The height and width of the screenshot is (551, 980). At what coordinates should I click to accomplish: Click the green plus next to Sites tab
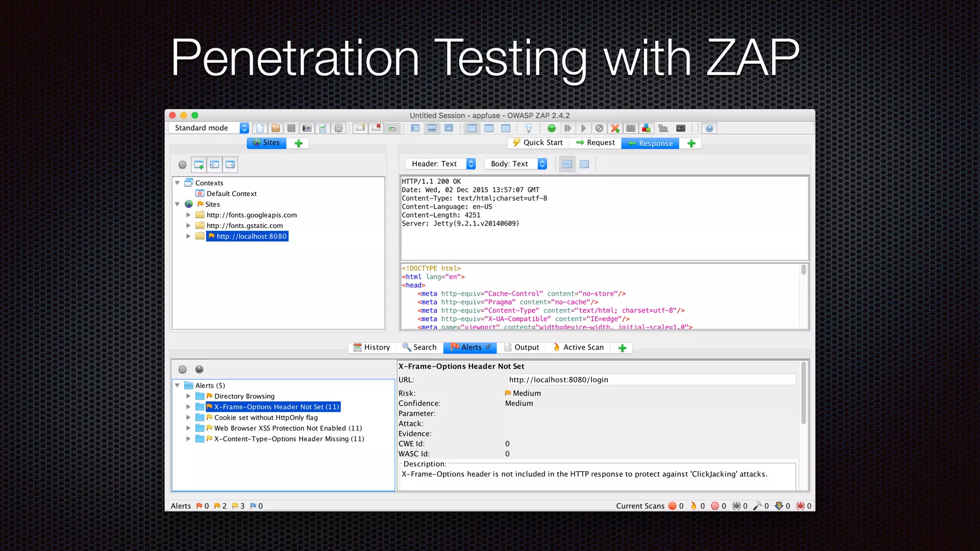pos(299,143)
